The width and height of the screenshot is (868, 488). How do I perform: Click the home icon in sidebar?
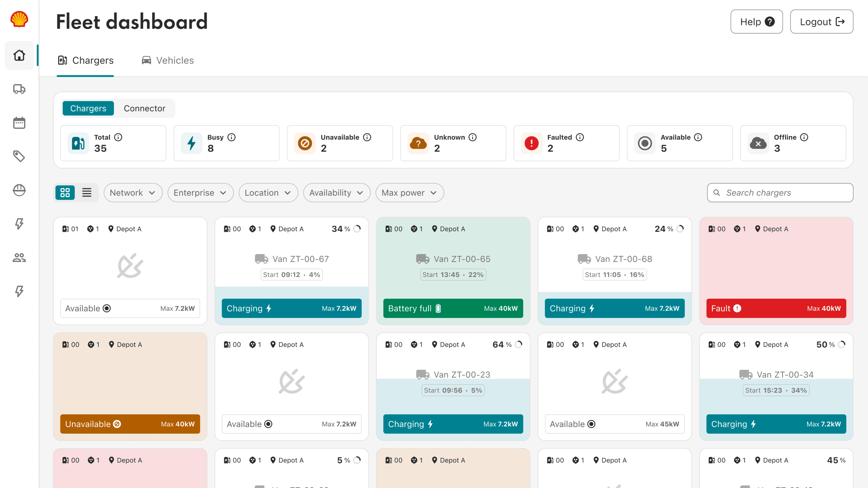pyautogui.click(x=19, y=55)
